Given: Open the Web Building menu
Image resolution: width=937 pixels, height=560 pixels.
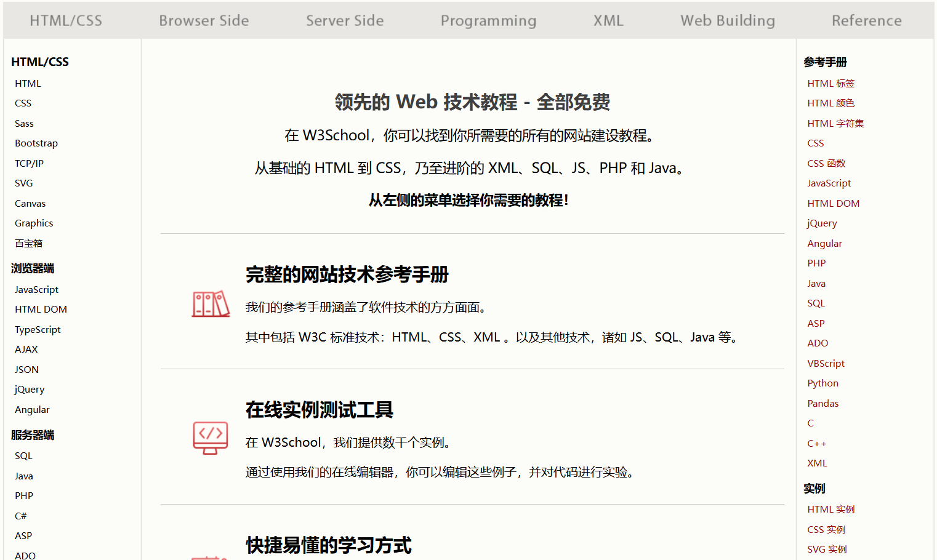Looking at the screenshot, I should [x=728, y=20].
